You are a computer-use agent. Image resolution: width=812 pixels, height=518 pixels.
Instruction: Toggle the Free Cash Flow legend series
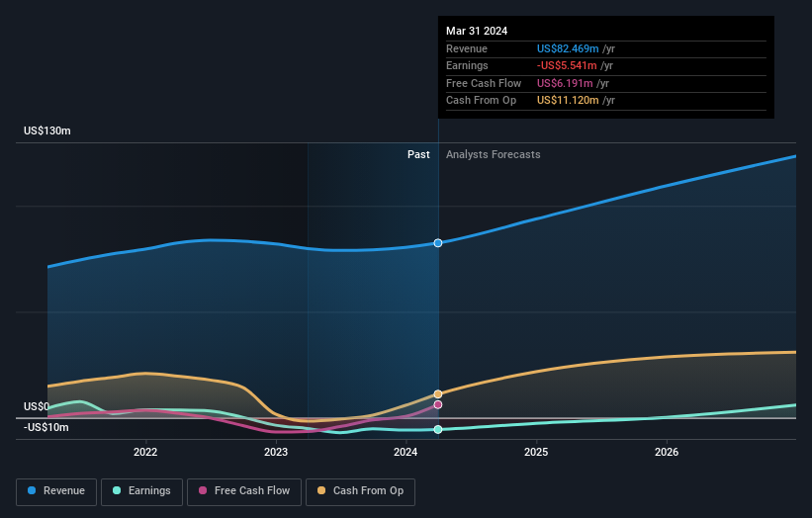click(x=244, y=491)
